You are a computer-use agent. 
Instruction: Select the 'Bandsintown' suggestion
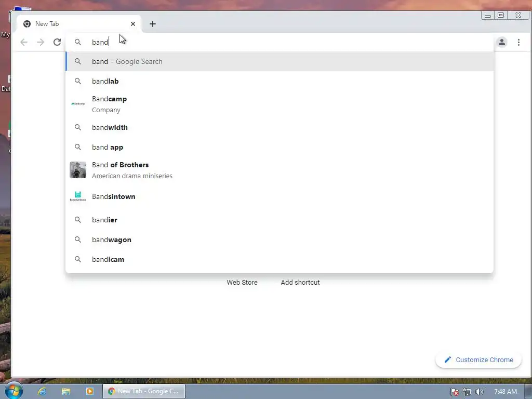point(280,196)
